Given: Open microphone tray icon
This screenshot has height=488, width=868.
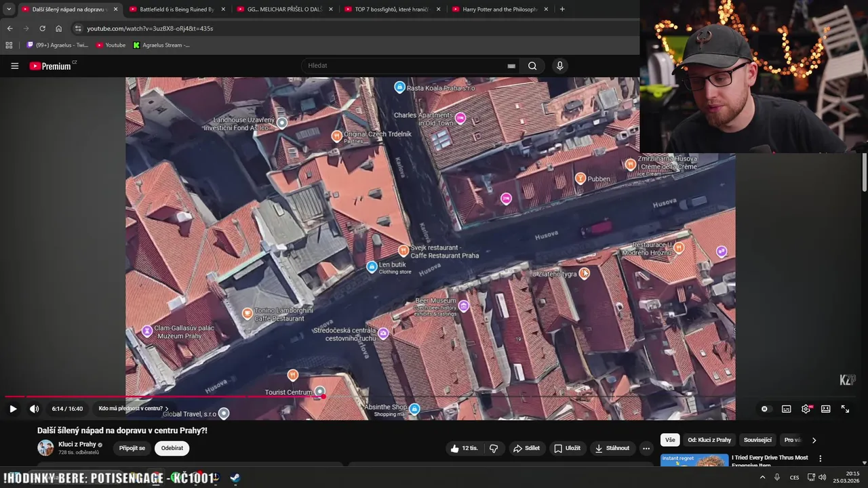Looking at the screenshot, I should 777,477.
